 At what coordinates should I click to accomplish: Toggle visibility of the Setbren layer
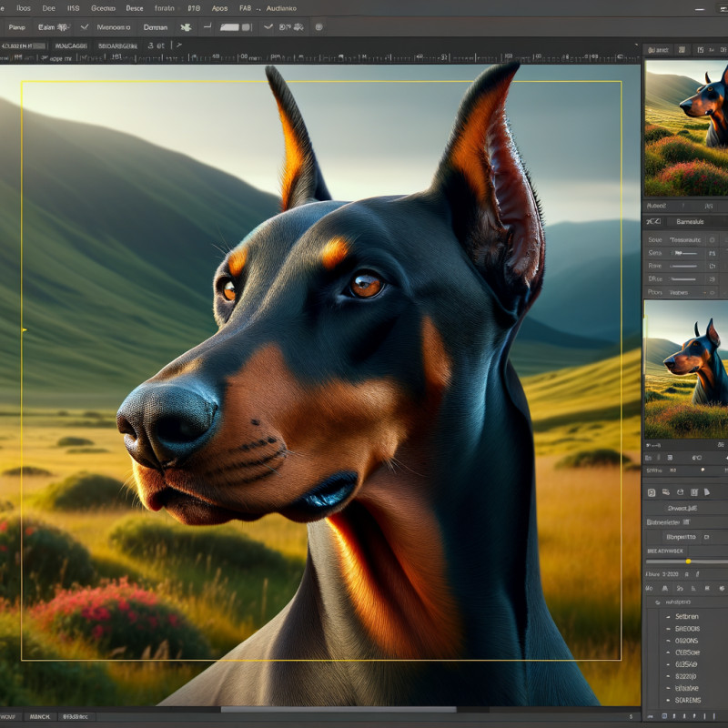[x=668, y=616]
